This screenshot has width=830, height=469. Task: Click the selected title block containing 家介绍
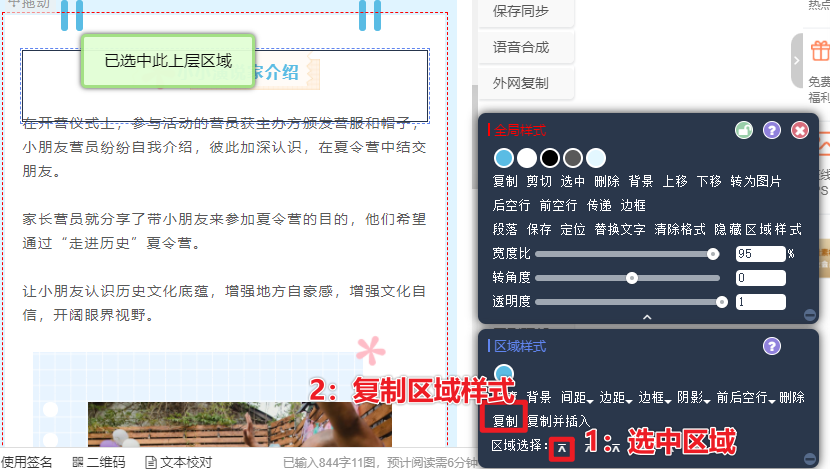[x=225, y=86]
